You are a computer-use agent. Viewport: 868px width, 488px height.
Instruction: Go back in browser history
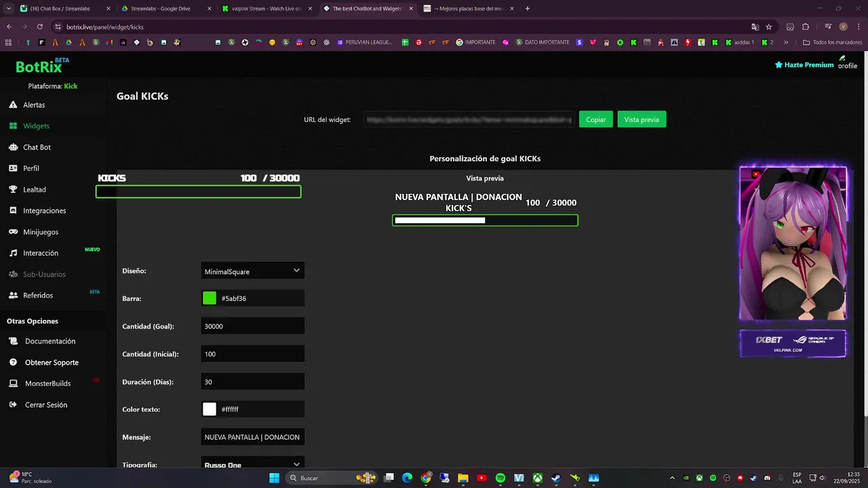9,27
